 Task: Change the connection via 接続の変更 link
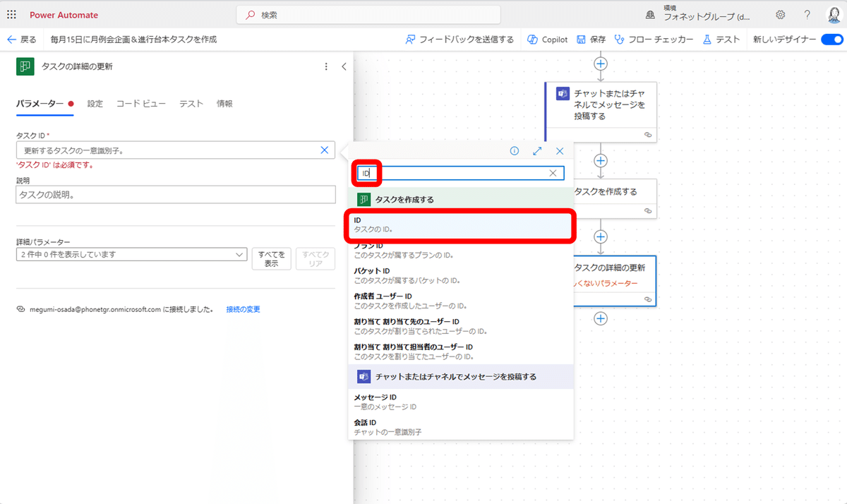[243, 308]
